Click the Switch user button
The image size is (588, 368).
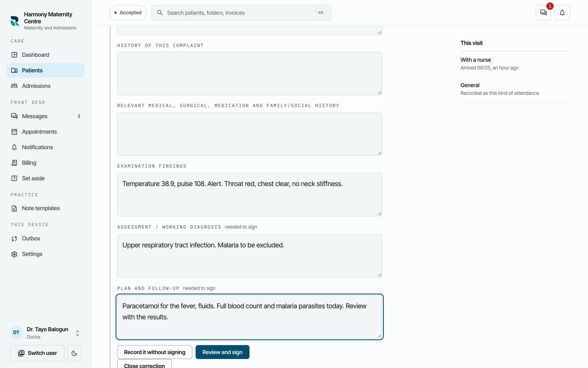click(x=37, y=353)
